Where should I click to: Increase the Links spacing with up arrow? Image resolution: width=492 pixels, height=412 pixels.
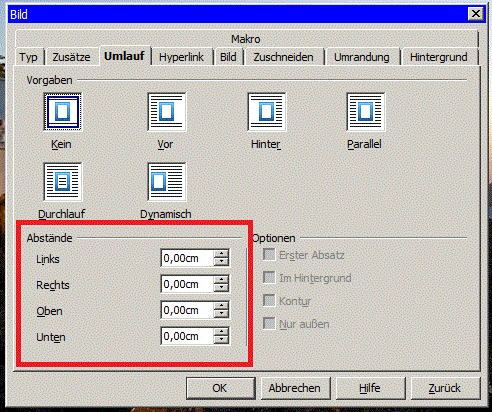[x=221, y=254]
